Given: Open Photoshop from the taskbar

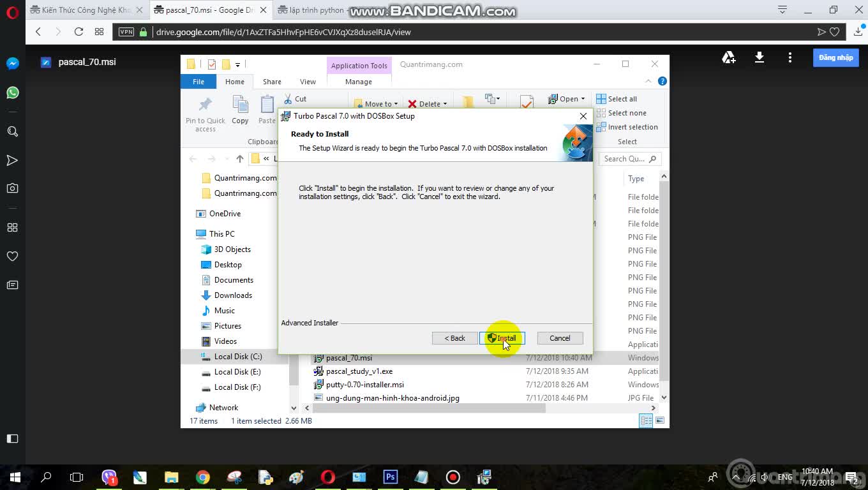Looking at the screenshot, I should (391, 477).
